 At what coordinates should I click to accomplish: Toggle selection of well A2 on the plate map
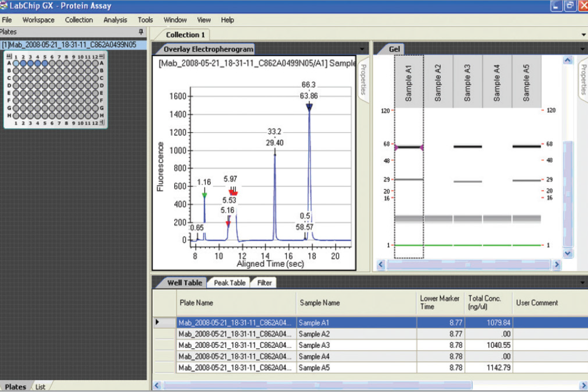point(23,63)
